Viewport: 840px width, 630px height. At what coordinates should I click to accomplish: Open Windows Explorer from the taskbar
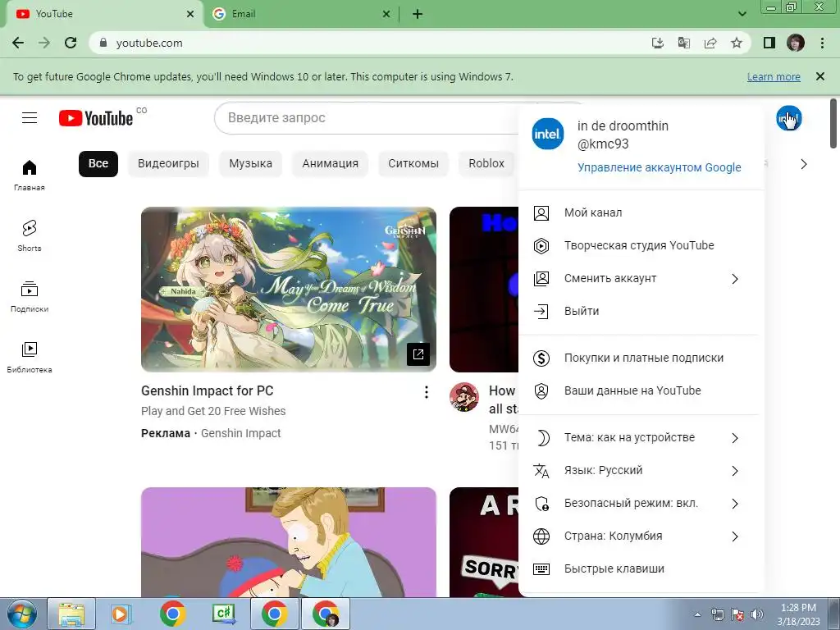tap(71, 614)
